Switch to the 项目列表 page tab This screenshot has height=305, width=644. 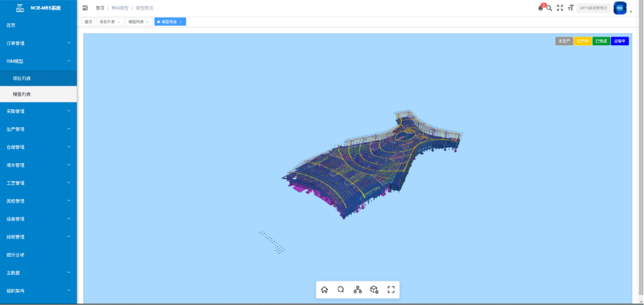(x=110, y=22)
